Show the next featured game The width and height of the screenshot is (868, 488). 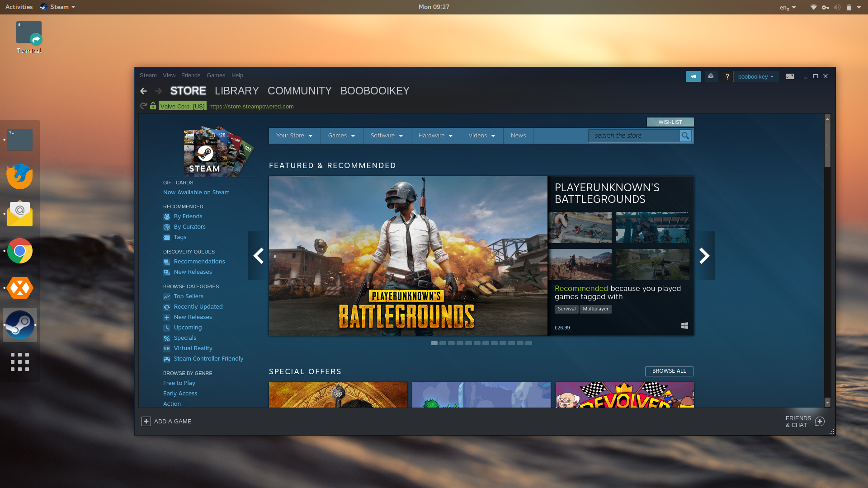(x=704, y=256)
